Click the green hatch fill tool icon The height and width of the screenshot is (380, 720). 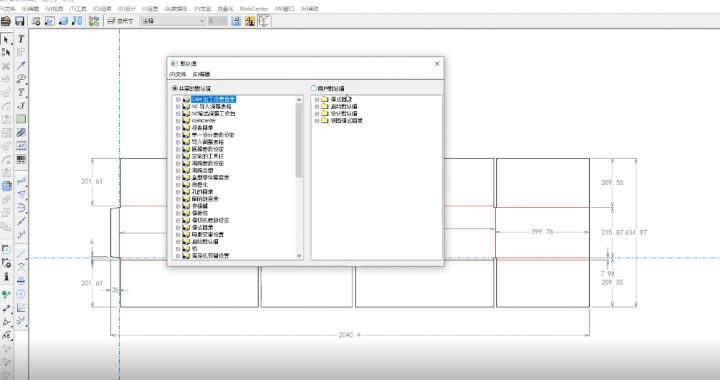21,119
